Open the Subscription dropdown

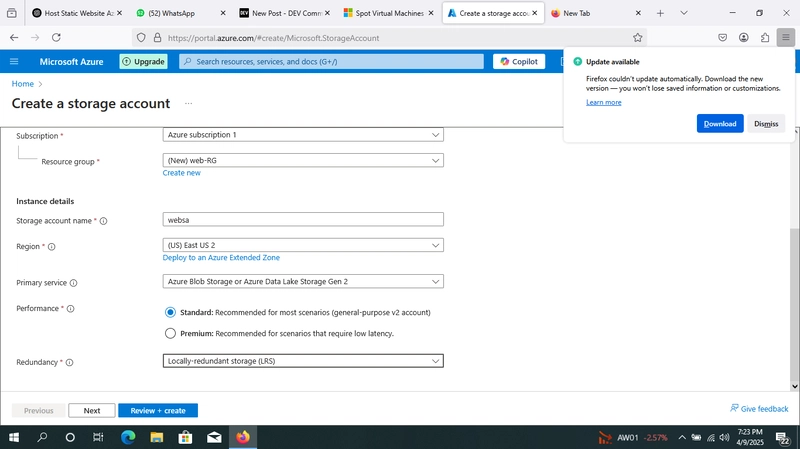[x=303, y=135]
